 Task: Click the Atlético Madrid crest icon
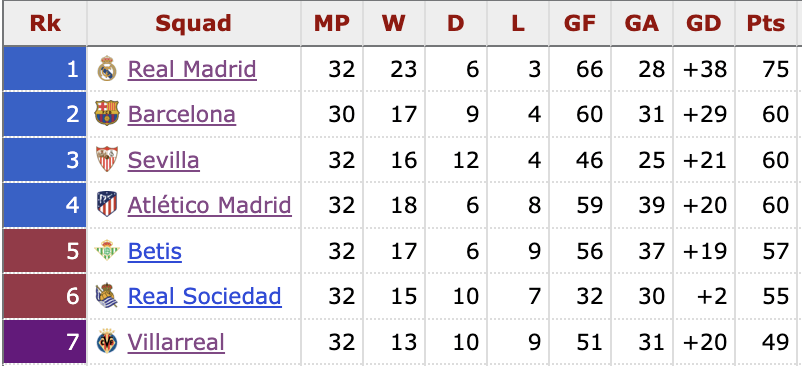[107, 204]
